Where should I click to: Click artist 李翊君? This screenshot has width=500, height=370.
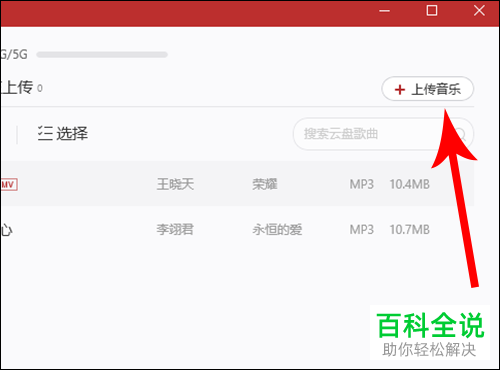tap(175, 229)
